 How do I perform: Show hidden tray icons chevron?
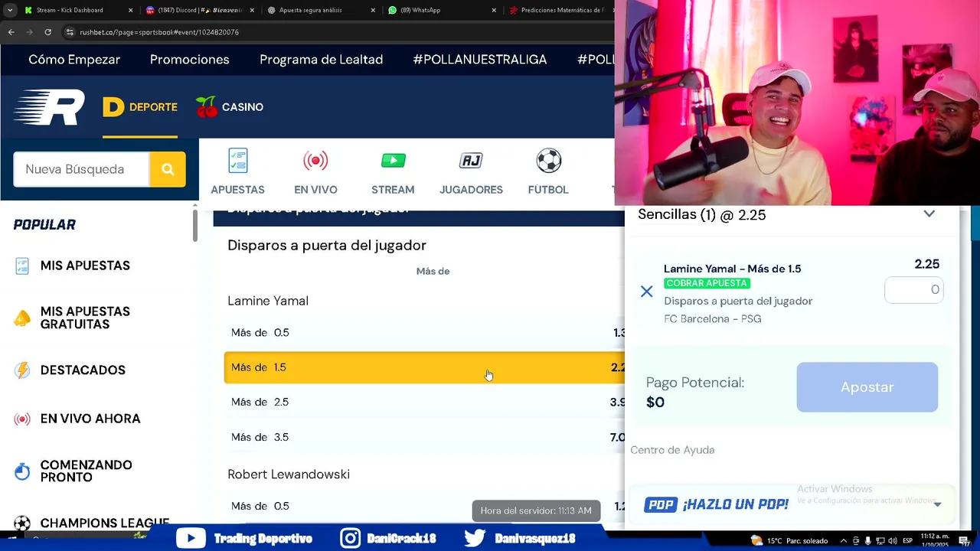point(844,541)
